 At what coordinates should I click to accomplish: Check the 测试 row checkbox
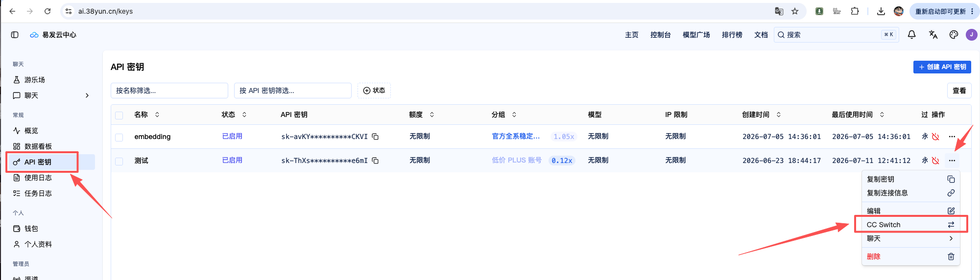(x=119, y=161)
